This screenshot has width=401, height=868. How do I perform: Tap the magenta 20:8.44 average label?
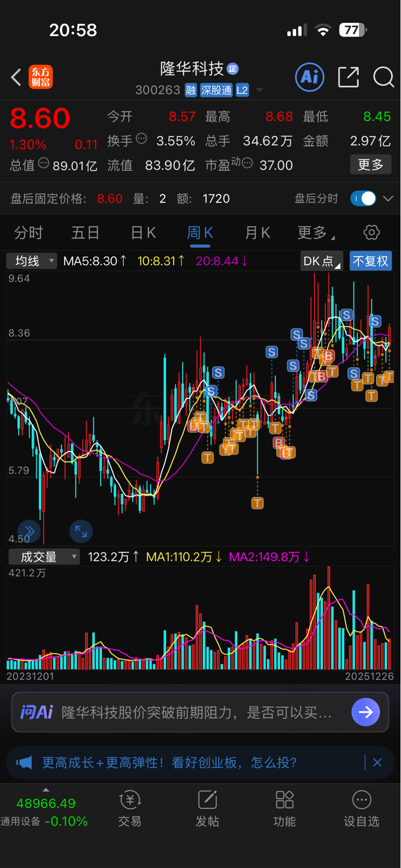(x=222, y=261)
